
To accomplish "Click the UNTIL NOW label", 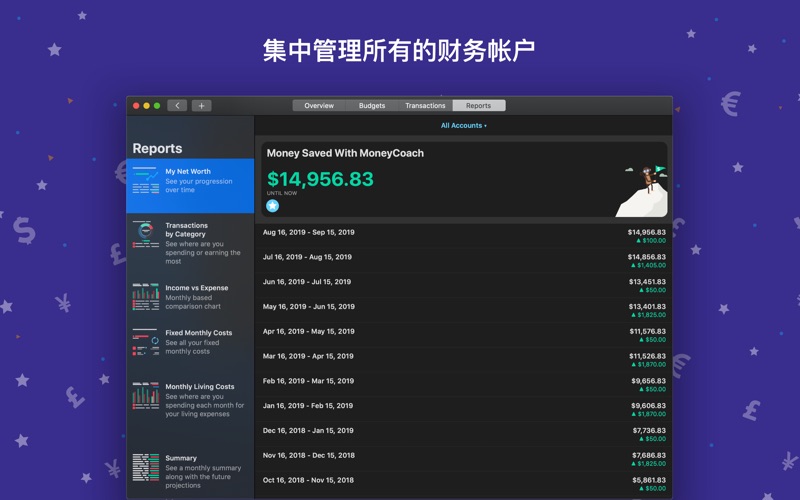I will click(282, 193).
